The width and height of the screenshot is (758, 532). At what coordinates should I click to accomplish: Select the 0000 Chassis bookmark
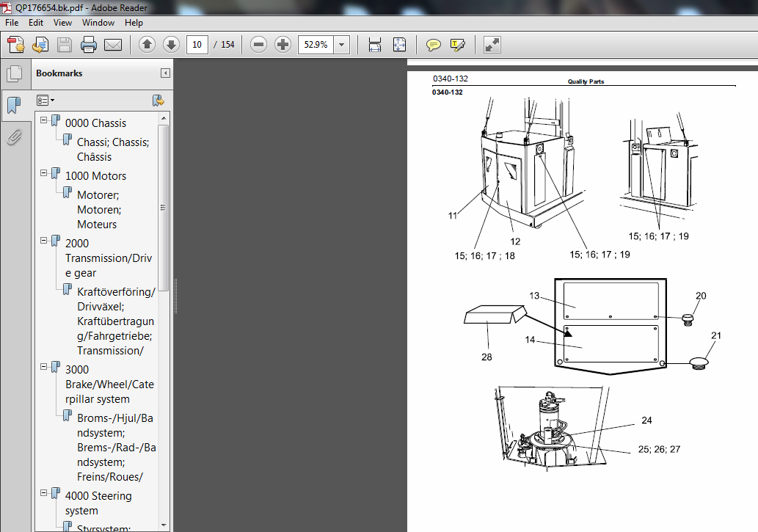pos(95,123)
